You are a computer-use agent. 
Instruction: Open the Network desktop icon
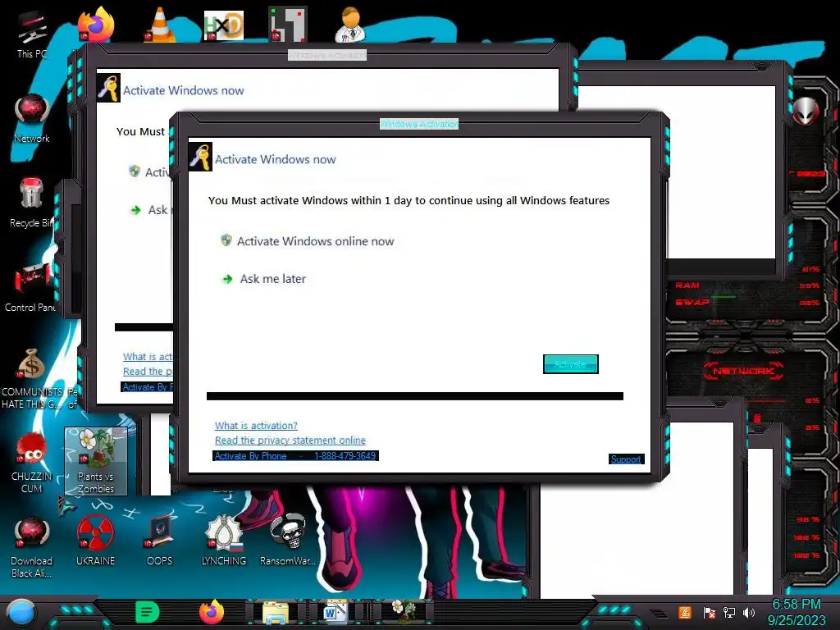pos(32,119)
